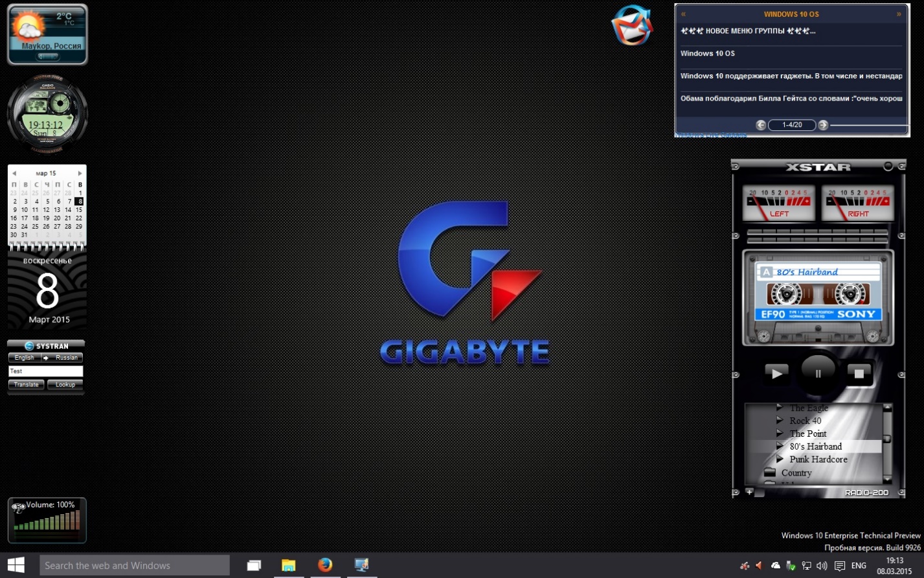Select day 8 in the calendar
924x578 pixels.
click(x=79, y=202)
